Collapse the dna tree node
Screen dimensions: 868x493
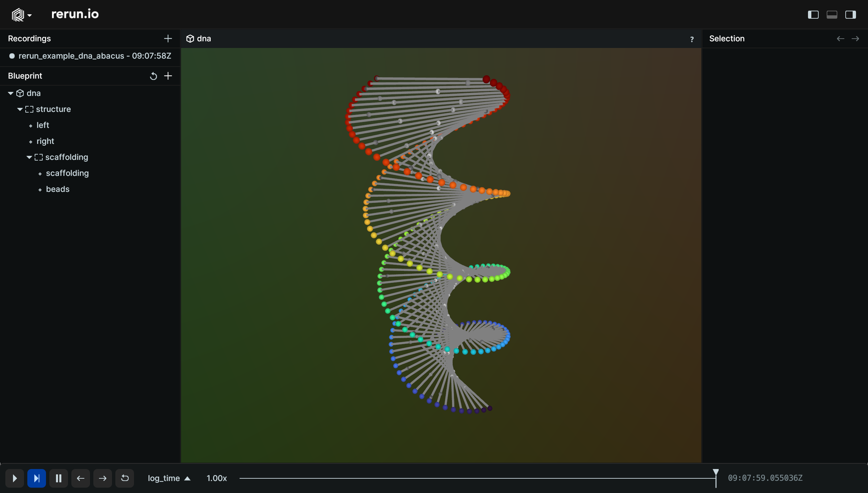pos(11,93)
